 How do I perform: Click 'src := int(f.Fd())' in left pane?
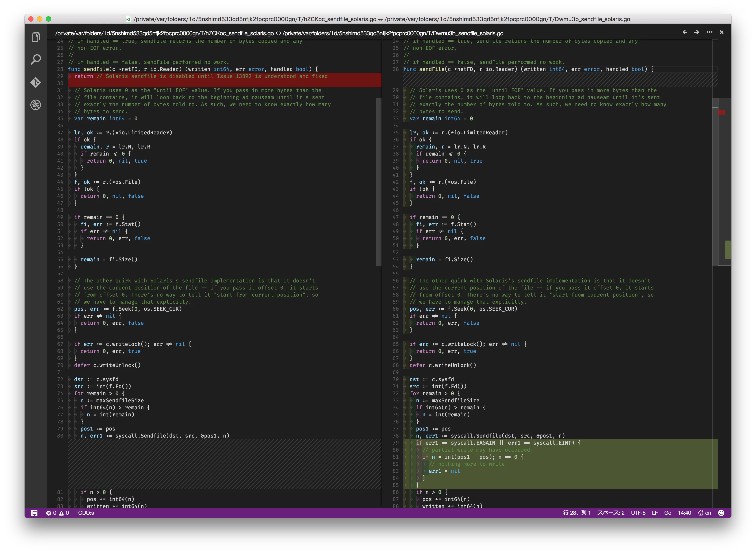103,386
